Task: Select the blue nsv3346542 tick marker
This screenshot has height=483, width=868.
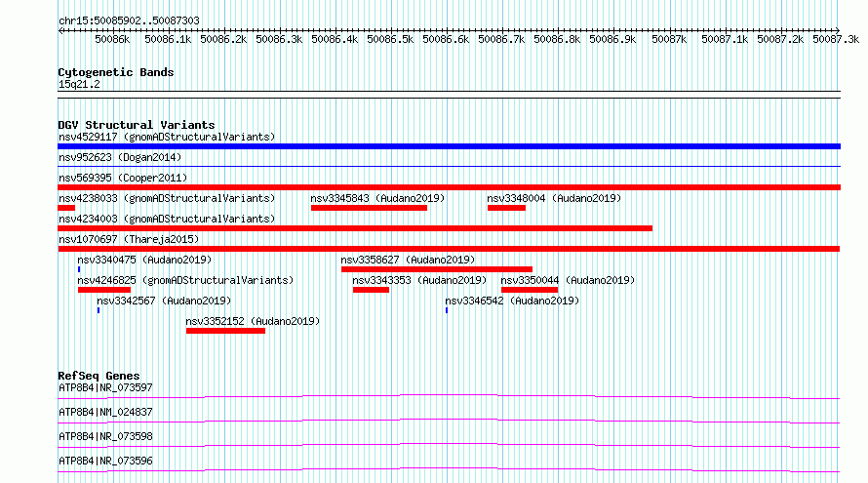Action: tap(446, 310)
